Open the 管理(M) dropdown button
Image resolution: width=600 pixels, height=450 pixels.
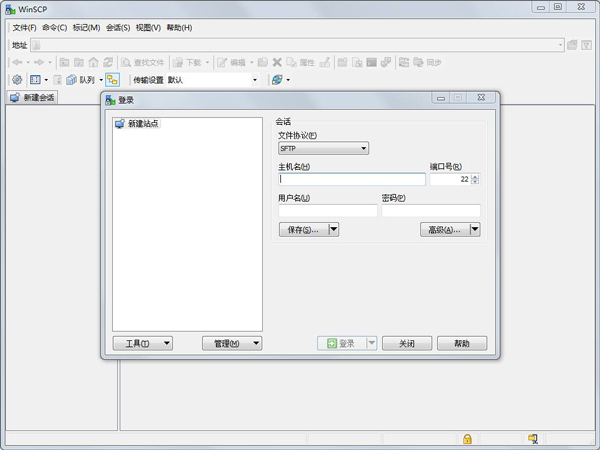point(232,343)
